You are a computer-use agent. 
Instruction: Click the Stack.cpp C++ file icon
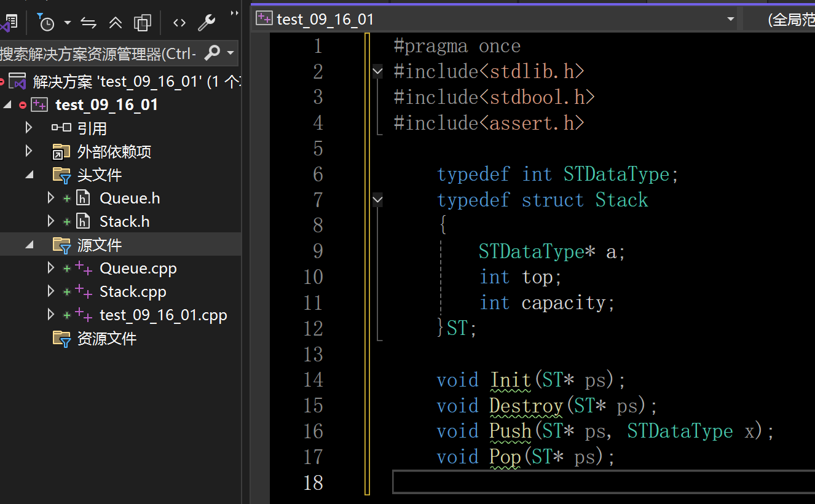click(x=84, y=292)
